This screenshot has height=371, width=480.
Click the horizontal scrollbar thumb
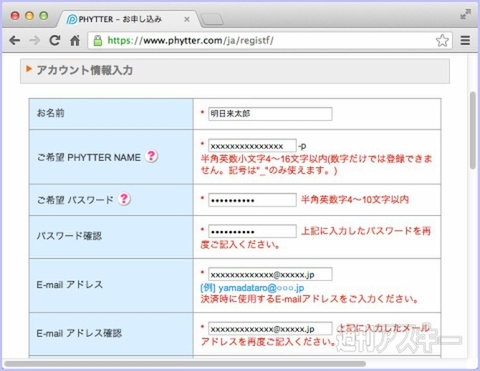click(185, 364)
